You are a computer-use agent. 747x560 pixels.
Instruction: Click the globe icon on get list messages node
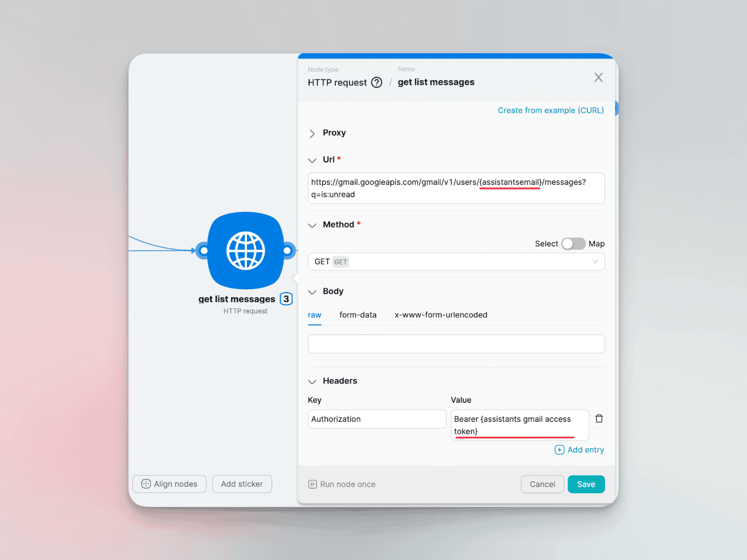click(x=246, y=251)
